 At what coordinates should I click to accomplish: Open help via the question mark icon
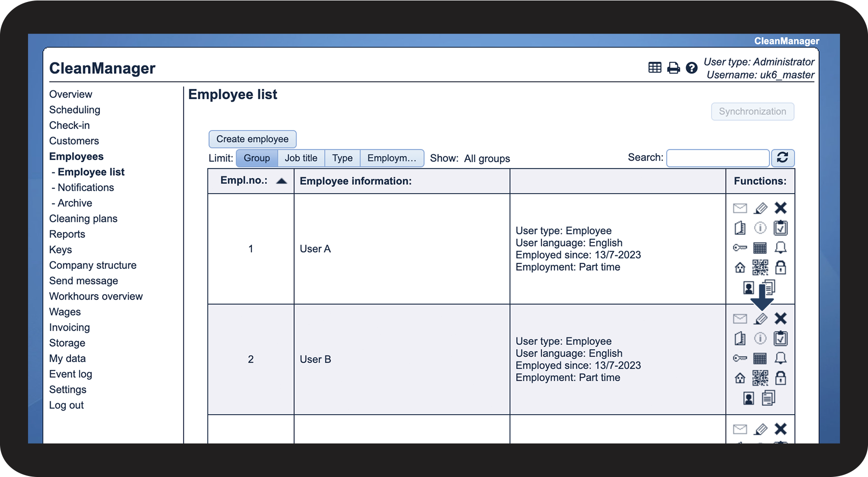691,68
